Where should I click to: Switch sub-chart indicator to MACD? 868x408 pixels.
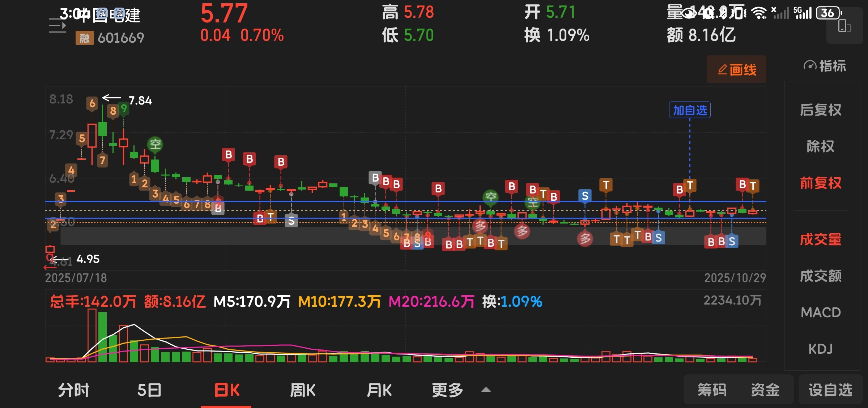pos(820,313)
